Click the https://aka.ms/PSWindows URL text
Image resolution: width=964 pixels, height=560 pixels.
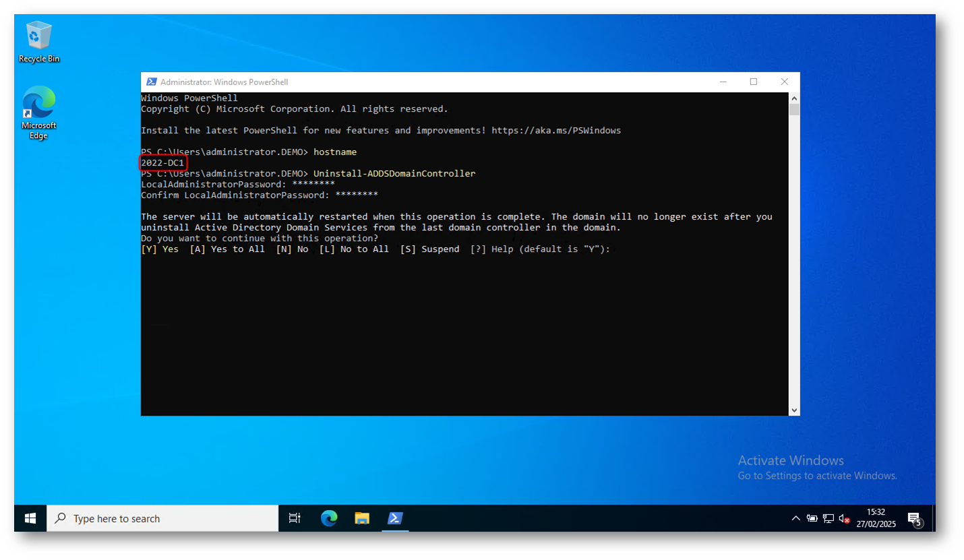click(556, 130)
